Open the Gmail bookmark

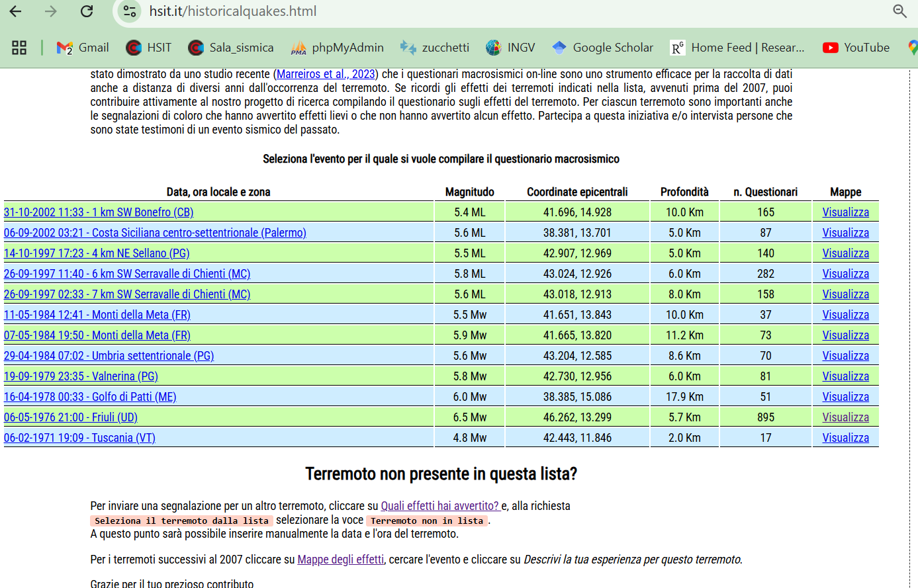83,48
